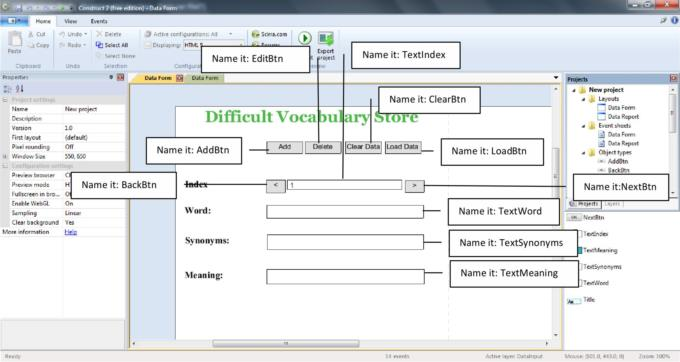Click the sort alphabetically icon in Properties

[20, 89]
